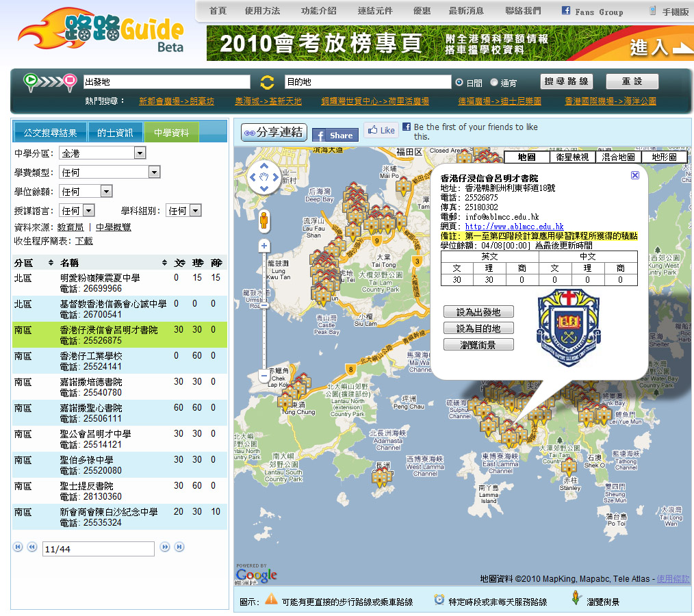694x616 pixels.
Task: Go to next page of results
Action: (165, 547)
